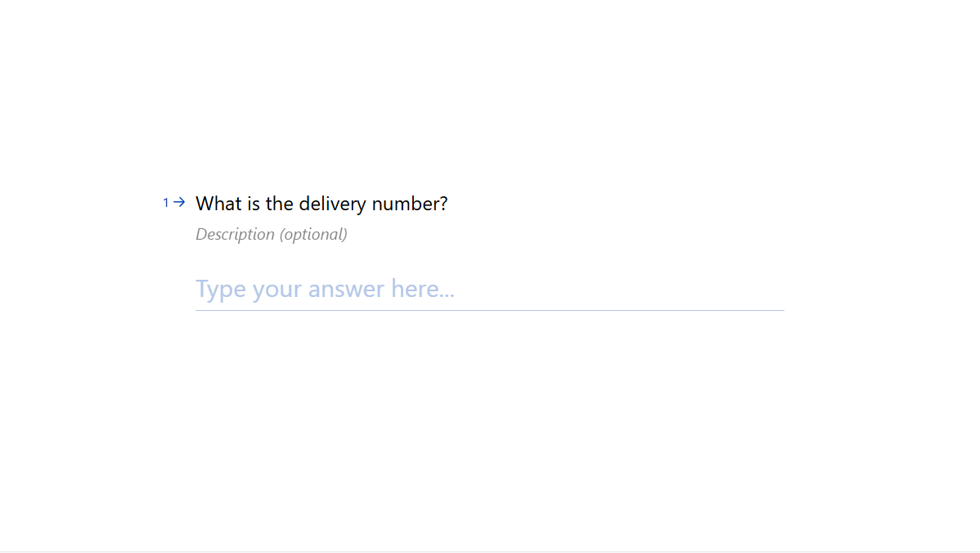980x553 pixels.
Task: Click the 'Description (optional)' placeholder
Action: point(271,234)
